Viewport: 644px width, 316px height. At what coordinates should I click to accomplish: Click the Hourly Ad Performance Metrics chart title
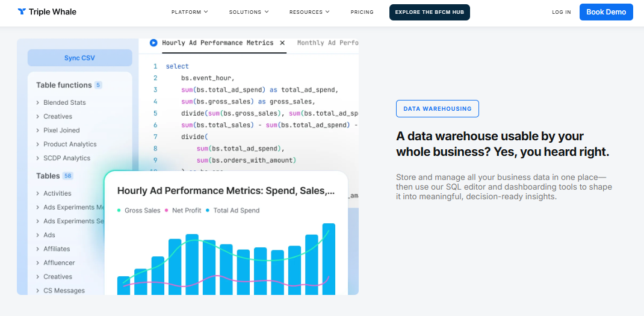pos(226,191)
